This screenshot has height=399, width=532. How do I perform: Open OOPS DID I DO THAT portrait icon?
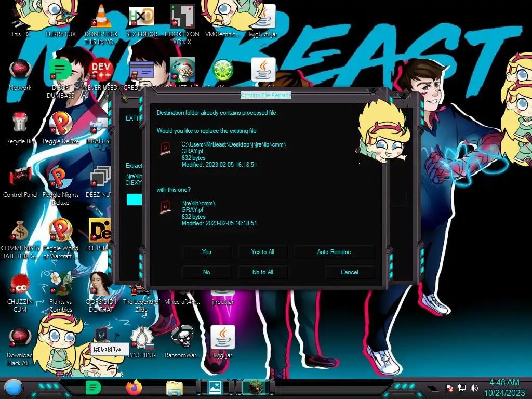pos(101,292)
